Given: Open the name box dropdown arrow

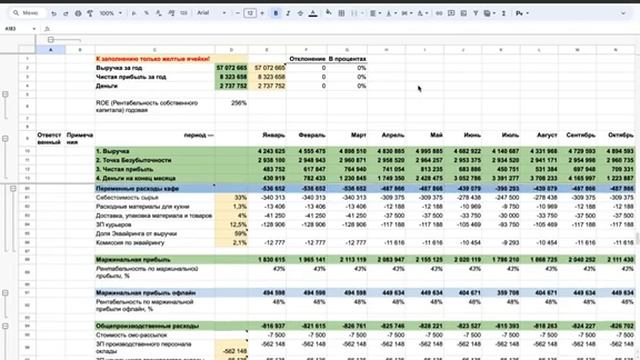Looking at the screenshot, I should pos(34,29).
